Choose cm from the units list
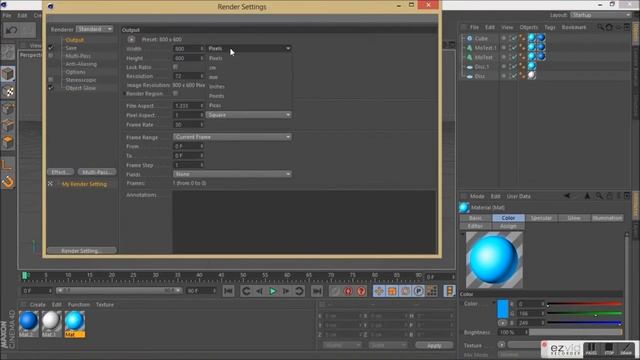This screenshot has width=640, height=360. (212, 68)
